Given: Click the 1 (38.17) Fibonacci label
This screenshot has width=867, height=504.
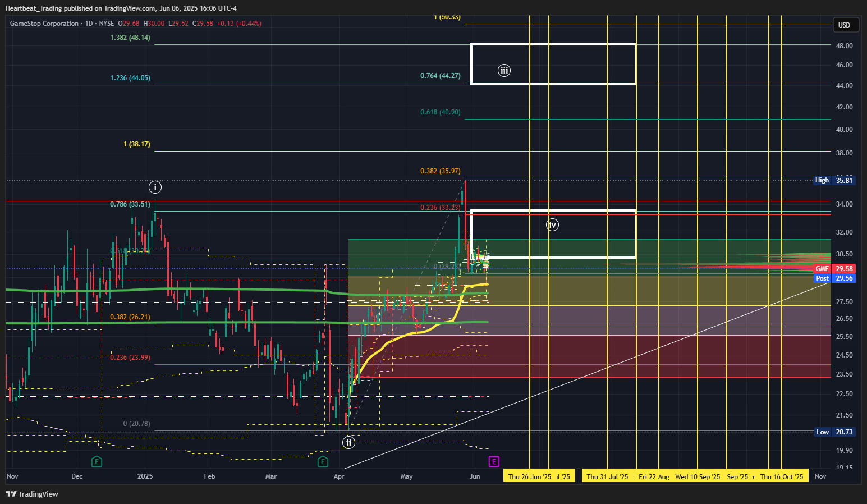Looking at the screenshot, I should pyautogui.click(x=137, y=144).
